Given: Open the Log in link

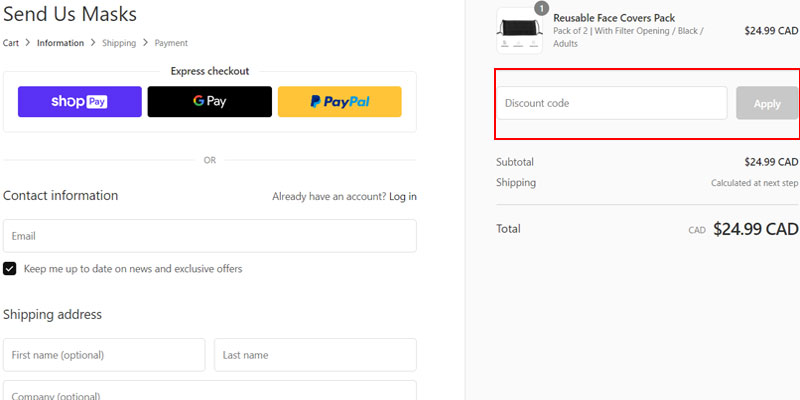Looking at the screenshot, I should 403,197.
